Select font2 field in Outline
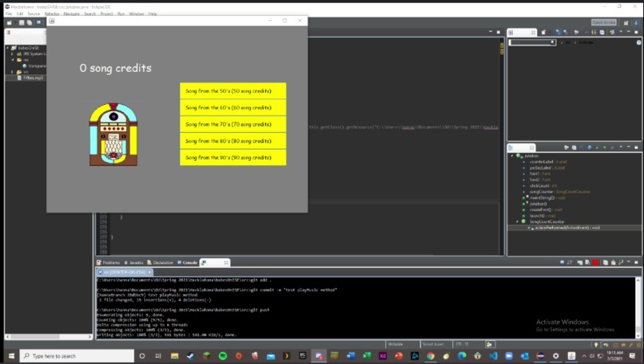 539,180
